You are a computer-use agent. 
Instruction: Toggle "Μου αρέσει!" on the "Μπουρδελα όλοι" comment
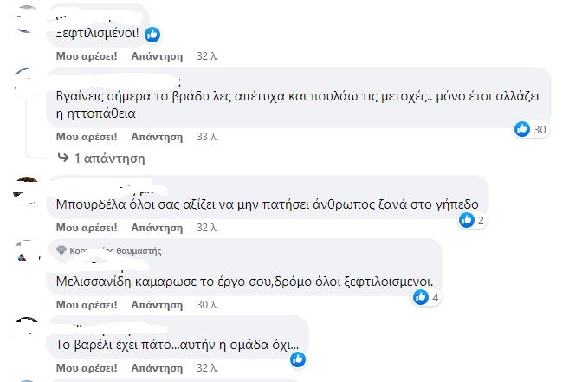[x=87, y=228]
